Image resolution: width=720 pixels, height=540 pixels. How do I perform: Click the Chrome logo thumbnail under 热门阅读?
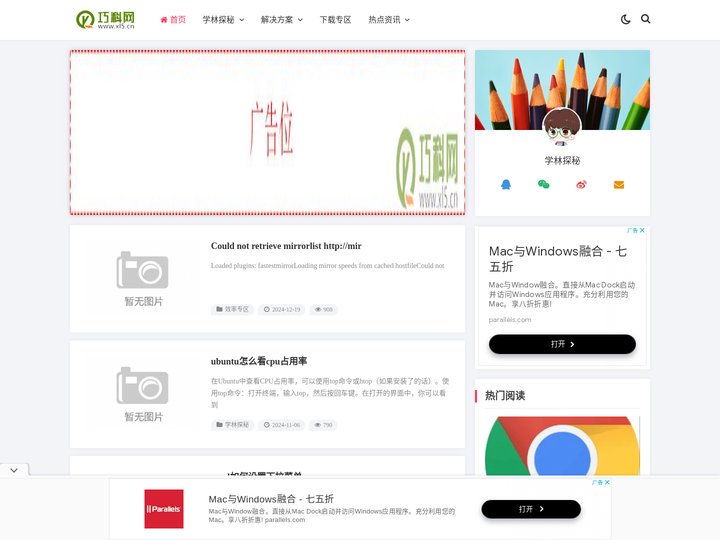pos(562,445)
